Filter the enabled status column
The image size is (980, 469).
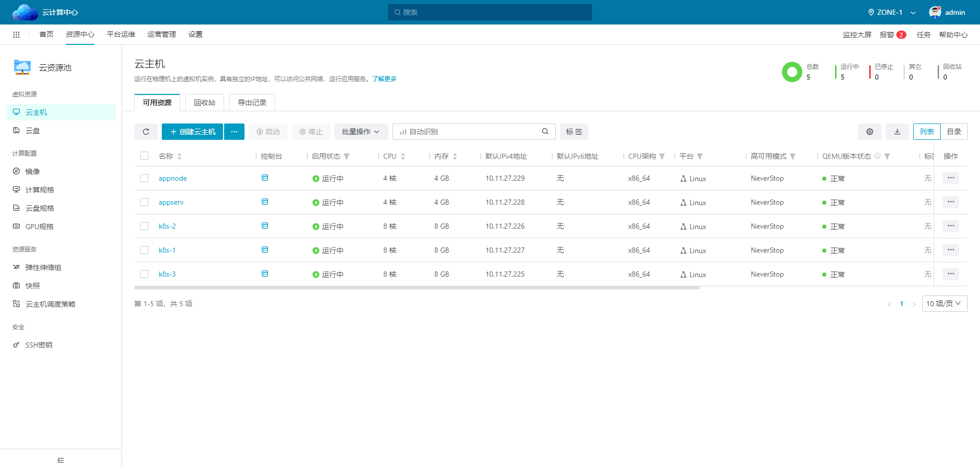[x=347, y=156]
